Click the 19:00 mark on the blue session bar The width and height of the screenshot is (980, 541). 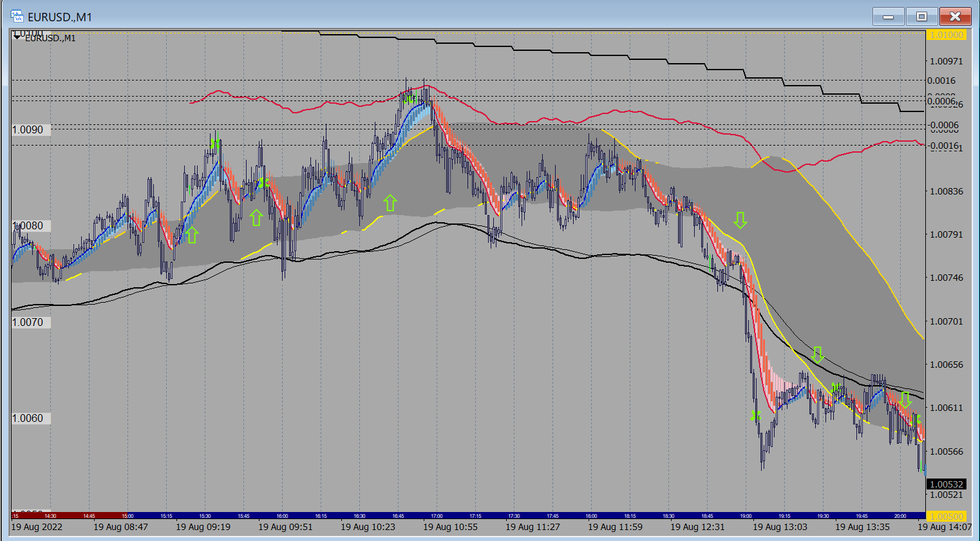(746, 516)
